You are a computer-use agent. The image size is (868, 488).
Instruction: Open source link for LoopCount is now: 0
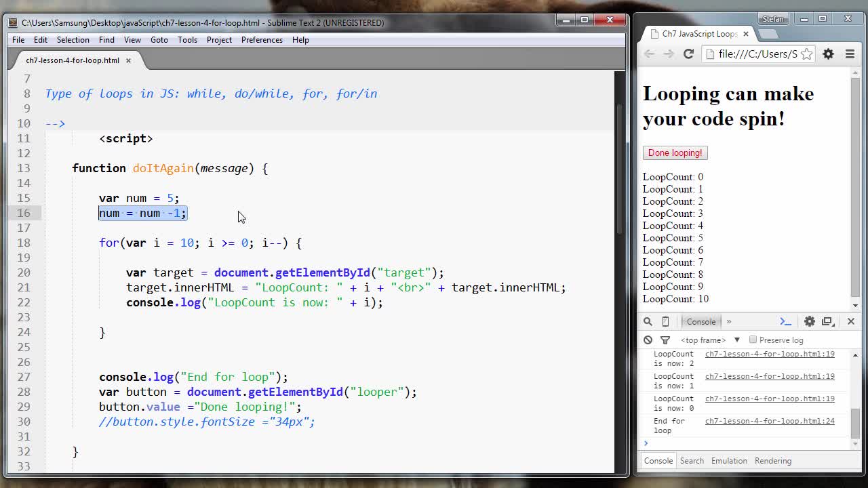click(770, 399)
